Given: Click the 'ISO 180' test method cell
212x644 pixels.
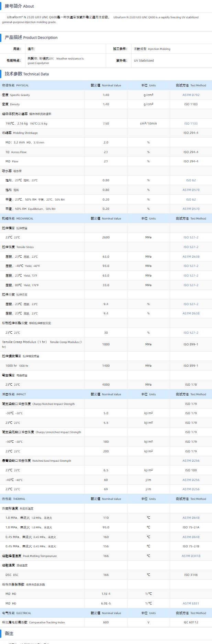Looking at the screenshot, I should click(191, 470).
